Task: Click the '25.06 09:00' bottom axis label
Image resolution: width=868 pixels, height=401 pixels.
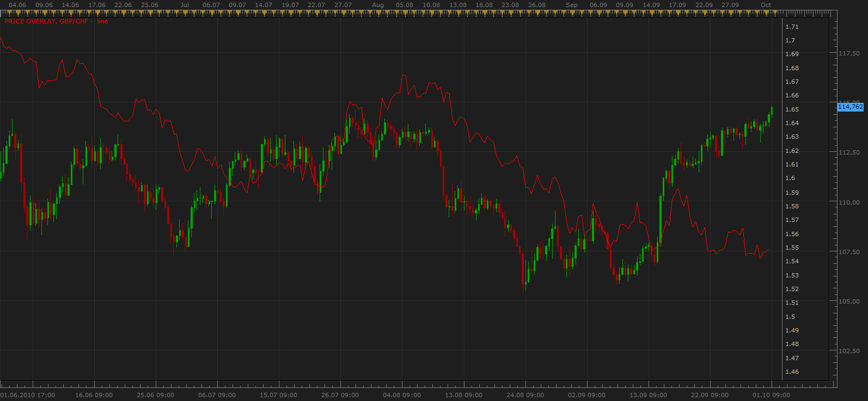Action: pyautogui.click(x=155, y=395)
